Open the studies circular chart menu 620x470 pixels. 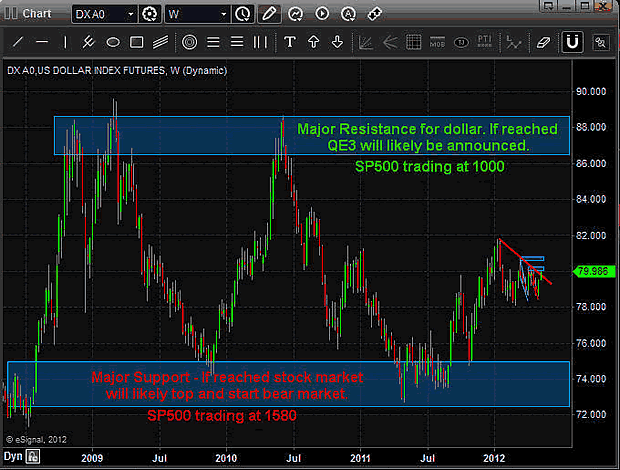point(295,14)
